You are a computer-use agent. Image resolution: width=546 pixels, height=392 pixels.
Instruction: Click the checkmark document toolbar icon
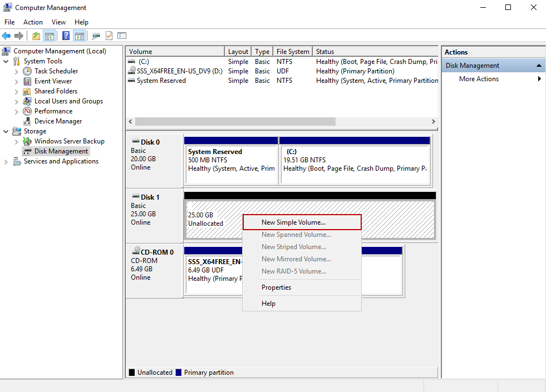109,36
